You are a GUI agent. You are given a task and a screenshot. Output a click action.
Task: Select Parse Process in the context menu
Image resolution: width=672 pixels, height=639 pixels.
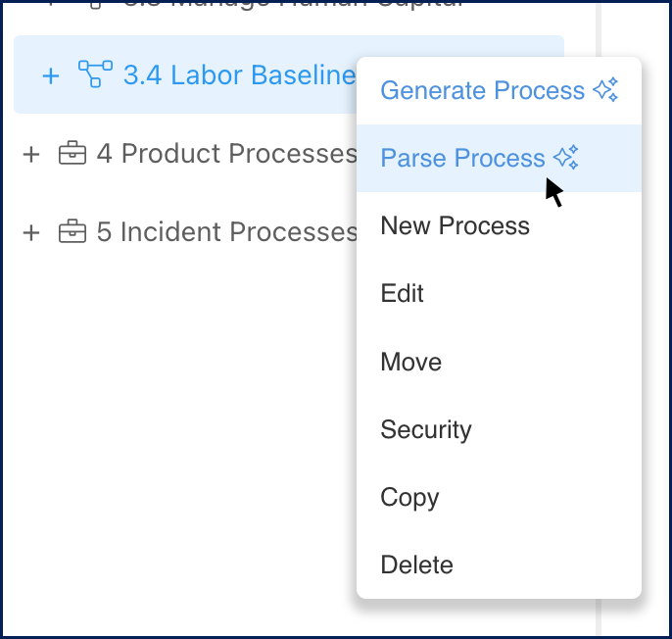(x=462, y=159)
